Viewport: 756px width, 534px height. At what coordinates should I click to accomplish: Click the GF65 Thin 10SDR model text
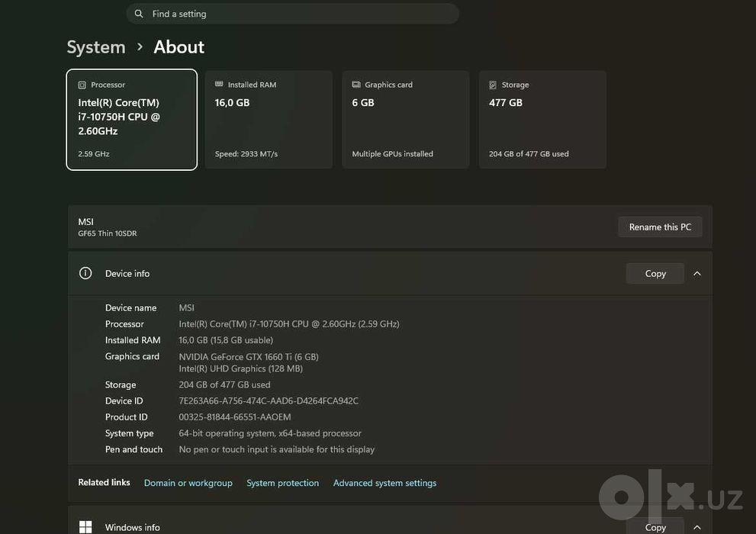pos(108,233)
